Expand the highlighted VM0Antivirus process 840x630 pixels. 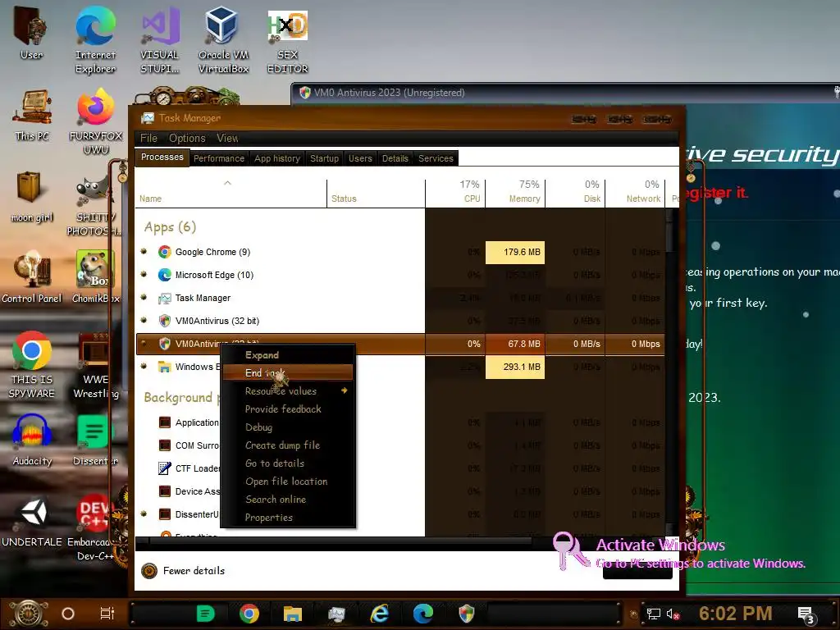(x=144, y=344)
